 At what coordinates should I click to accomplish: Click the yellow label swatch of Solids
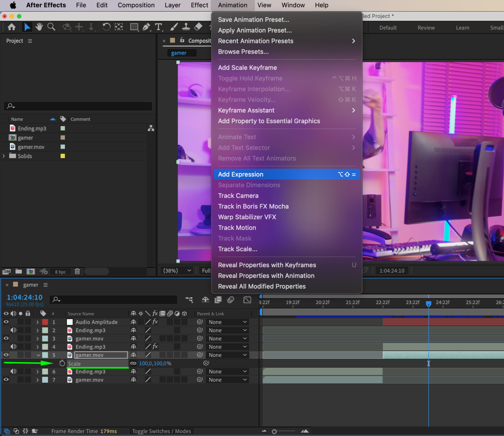[63, 156]
